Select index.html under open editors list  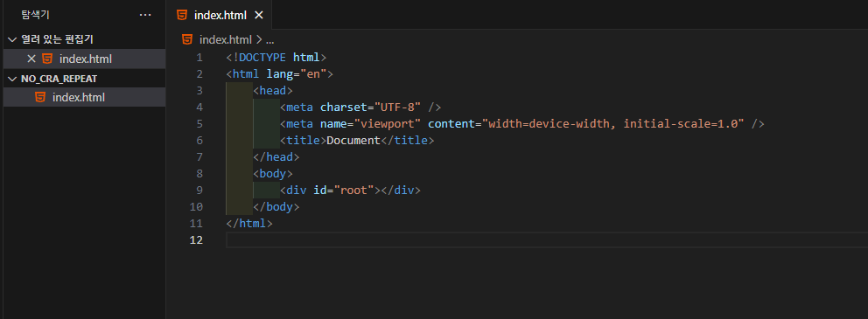coord(84,59)
